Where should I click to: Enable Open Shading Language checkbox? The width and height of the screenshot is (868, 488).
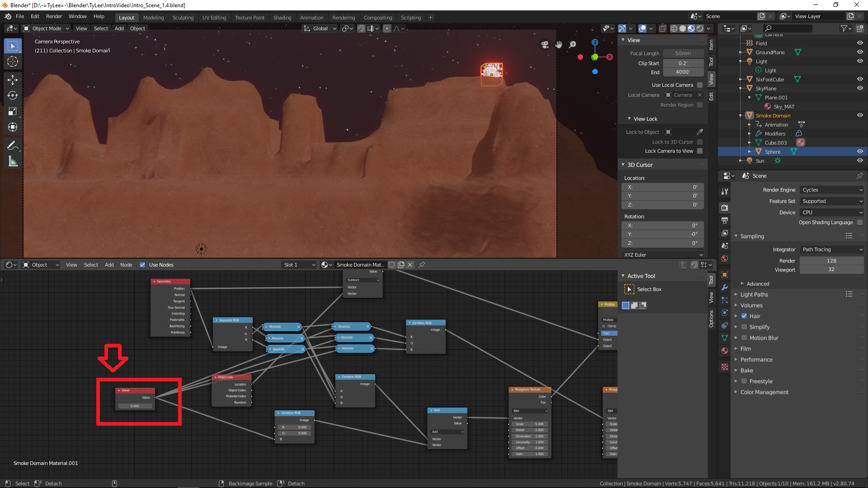[860, 222]
